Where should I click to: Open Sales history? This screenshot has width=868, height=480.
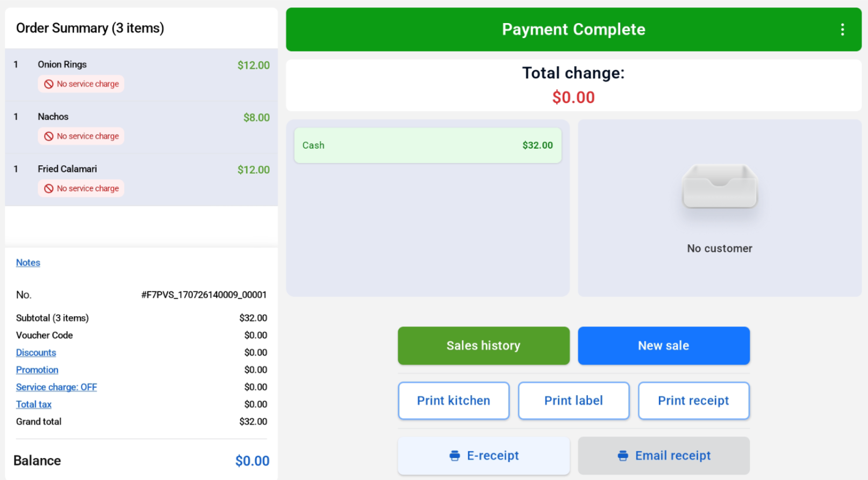click(x=484, y=346)
